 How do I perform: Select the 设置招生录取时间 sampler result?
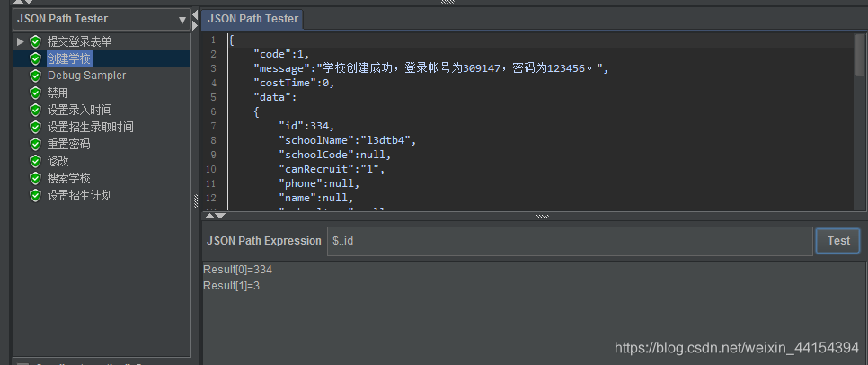tap(90, 128)
